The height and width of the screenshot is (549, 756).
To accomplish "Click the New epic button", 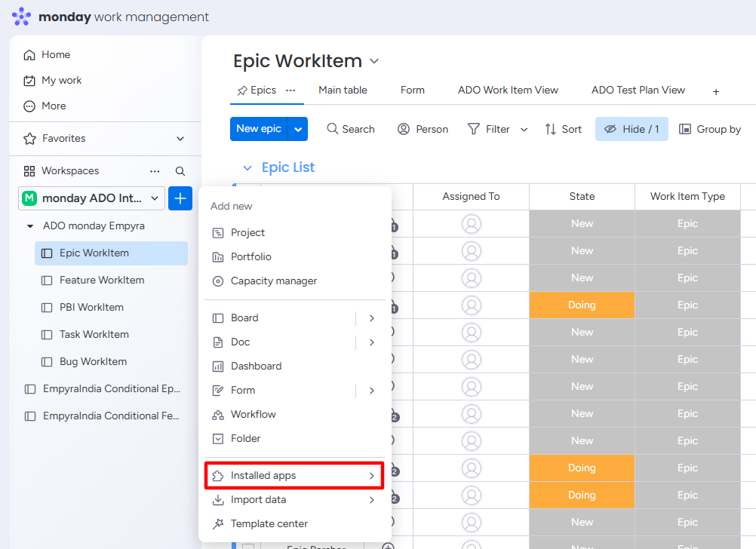I will 259,129.
